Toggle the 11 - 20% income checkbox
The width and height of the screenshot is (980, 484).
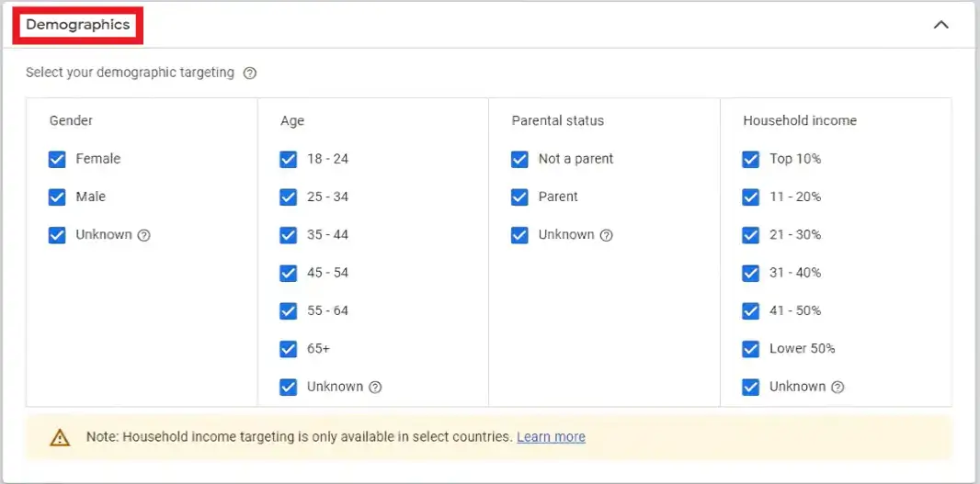[750, 197]
